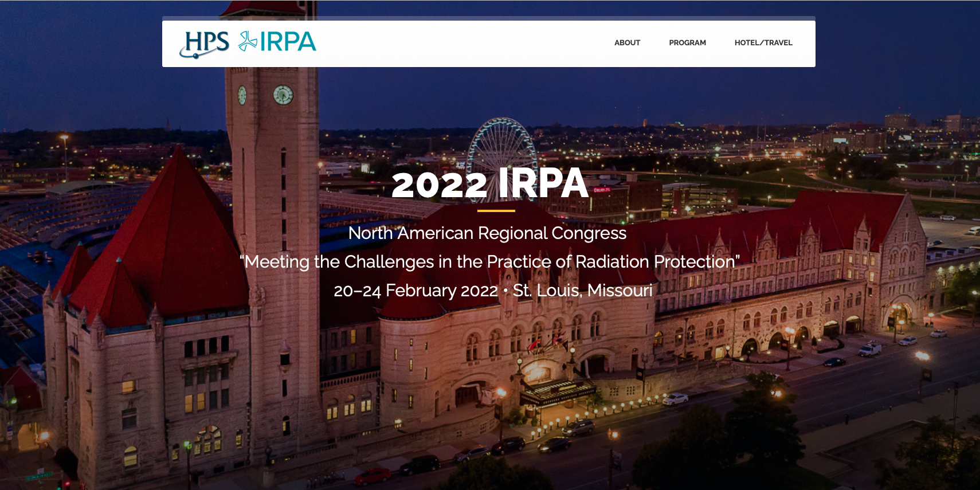
Task: Open the PROGRAM menu item
Action: (687, 43)
